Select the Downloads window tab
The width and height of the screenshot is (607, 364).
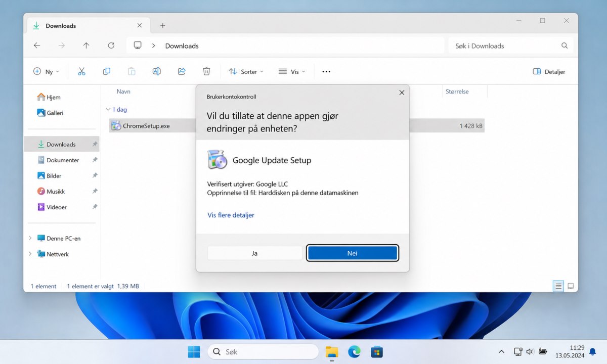point(88,26)
